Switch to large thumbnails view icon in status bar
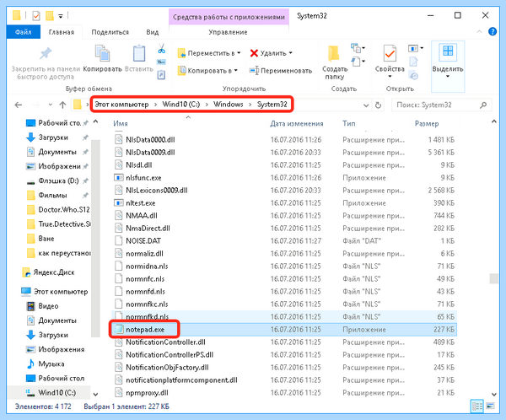This screenshot has width=506, height=420. coord(490,407)
